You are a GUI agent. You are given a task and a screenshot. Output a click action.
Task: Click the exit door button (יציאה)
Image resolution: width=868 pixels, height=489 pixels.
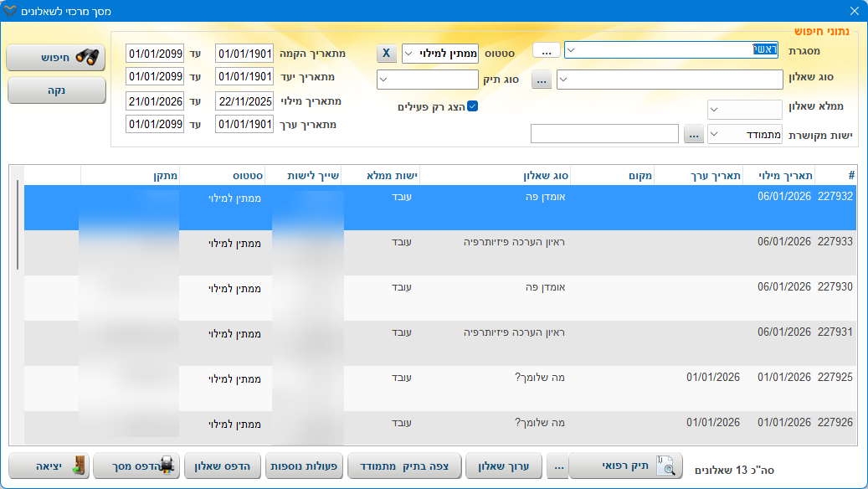click(48, 466)
